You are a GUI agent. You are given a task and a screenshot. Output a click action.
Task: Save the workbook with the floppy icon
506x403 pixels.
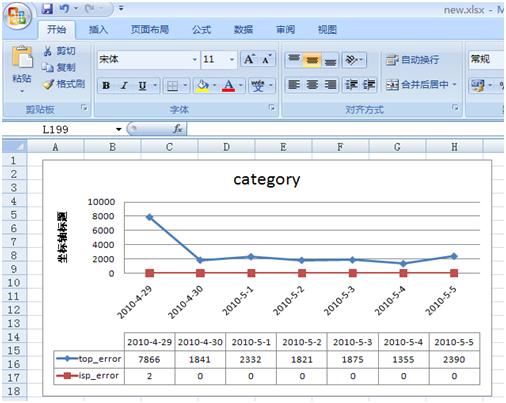click(47, 9)
